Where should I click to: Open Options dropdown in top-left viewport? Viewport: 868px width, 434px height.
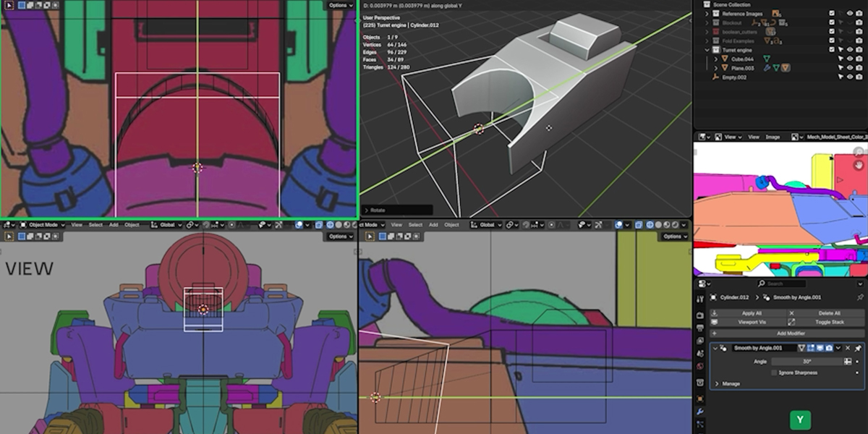[x=341, y=5]
